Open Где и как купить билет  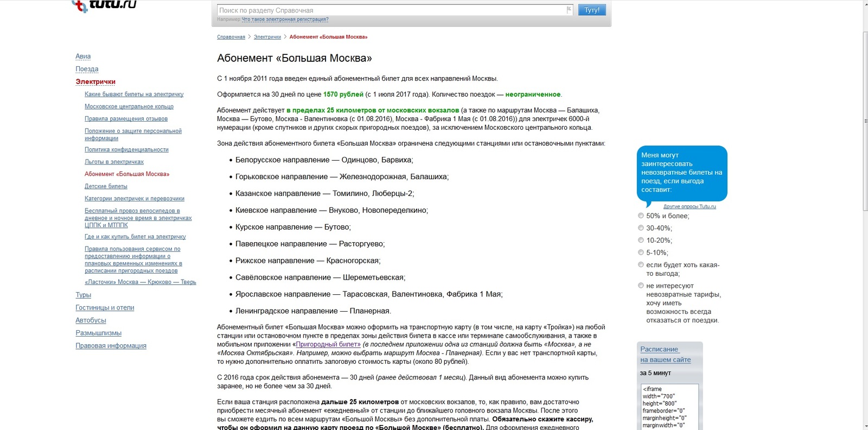tap(135, 237)
